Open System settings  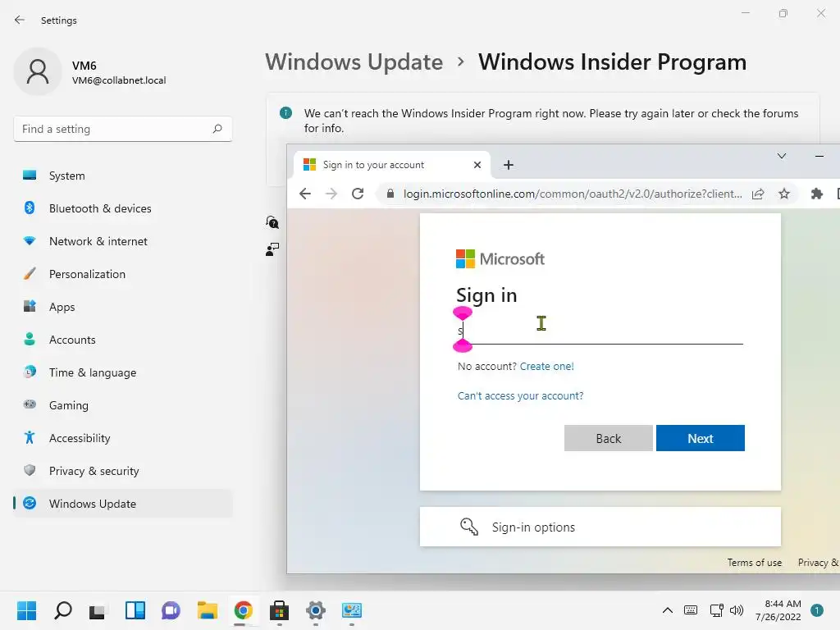pyautogui.click(x=123, y=176)
